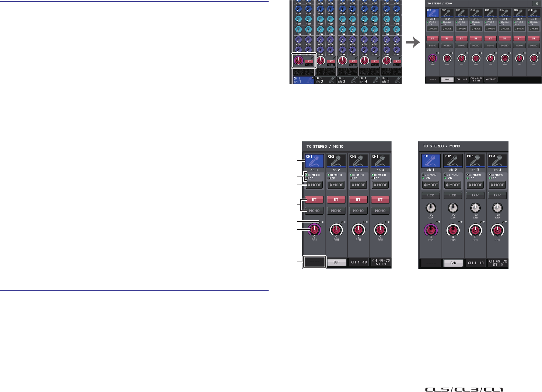This screenshot has width=542, height=392.
Task: Open CH 1-48 tab in window with CSR knobs
Action: tap(475, 263)
